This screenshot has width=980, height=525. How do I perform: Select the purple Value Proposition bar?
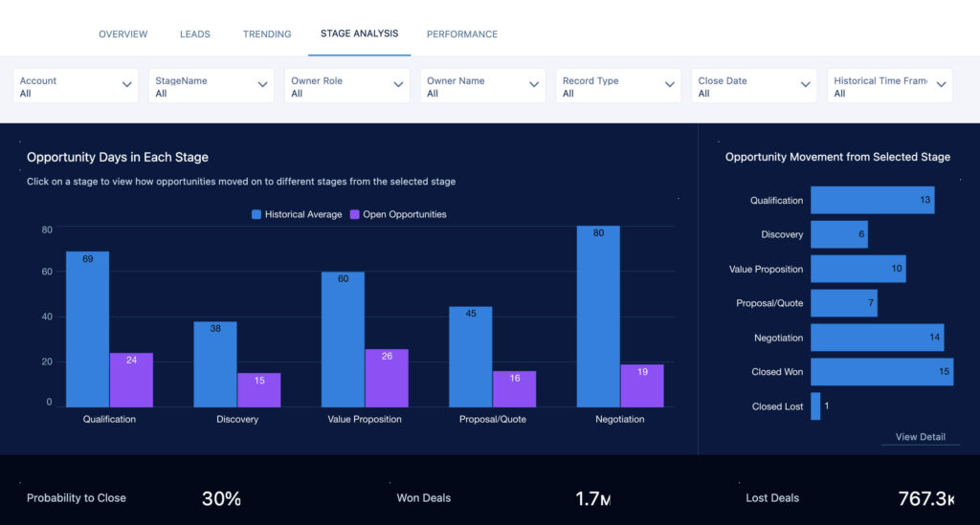coord(386,378)
